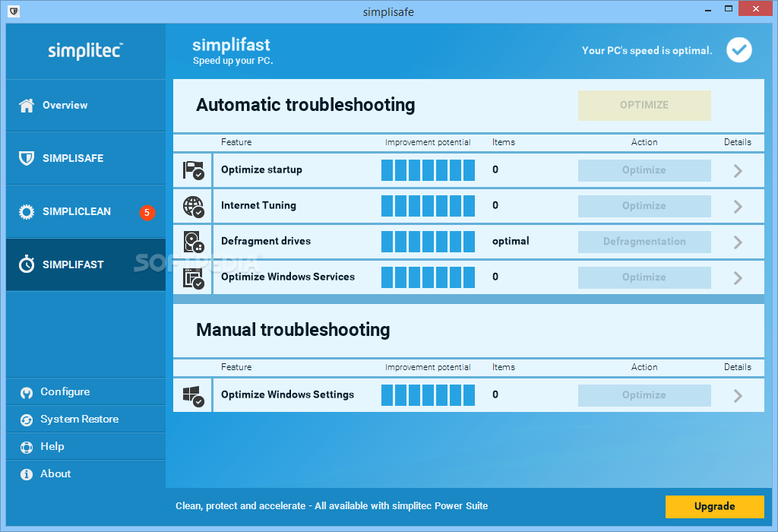Switch to the SIMPLISAFE module
778x532 pixels.
[x=86, y=158]
